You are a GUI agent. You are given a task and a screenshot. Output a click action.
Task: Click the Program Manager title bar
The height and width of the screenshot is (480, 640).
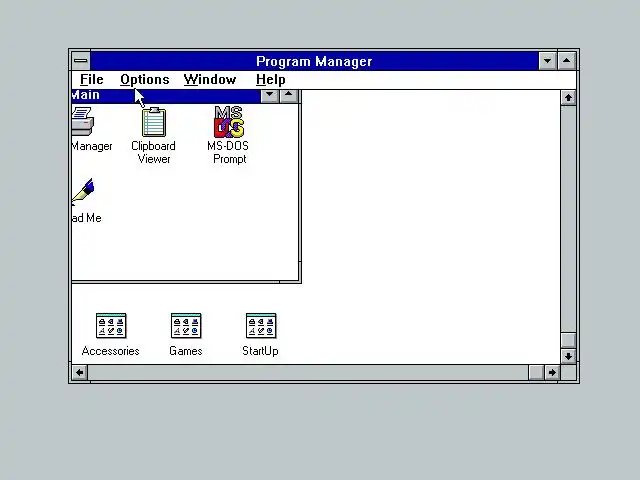(x=314, y=61)
